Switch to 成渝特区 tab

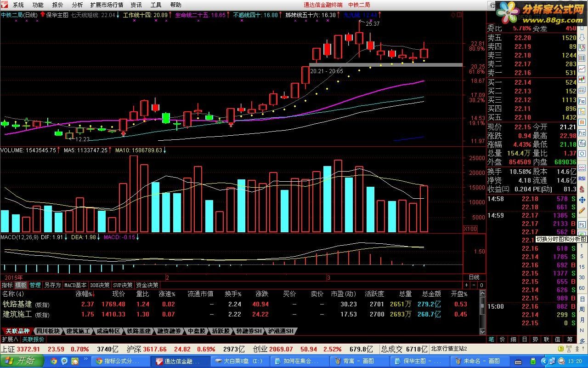click(x=108, y=331)
